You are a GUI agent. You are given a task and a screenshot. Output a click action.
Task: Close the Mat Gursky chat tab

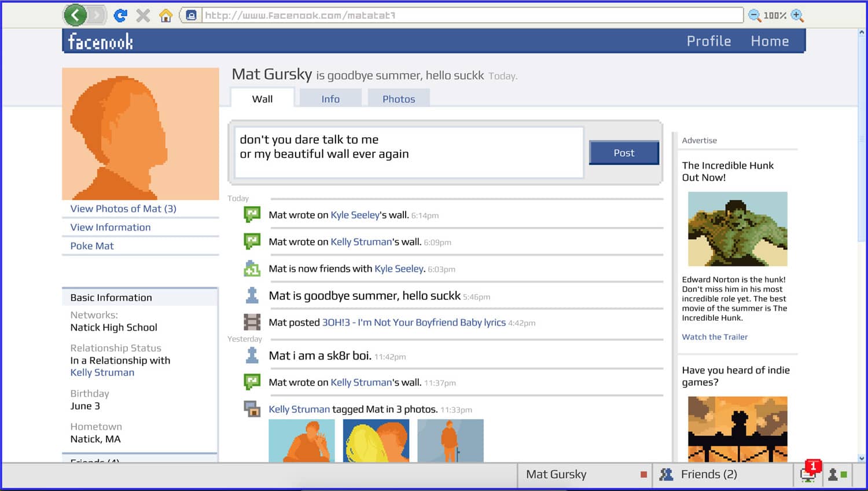pyautogui.click(x=643, y=474)
